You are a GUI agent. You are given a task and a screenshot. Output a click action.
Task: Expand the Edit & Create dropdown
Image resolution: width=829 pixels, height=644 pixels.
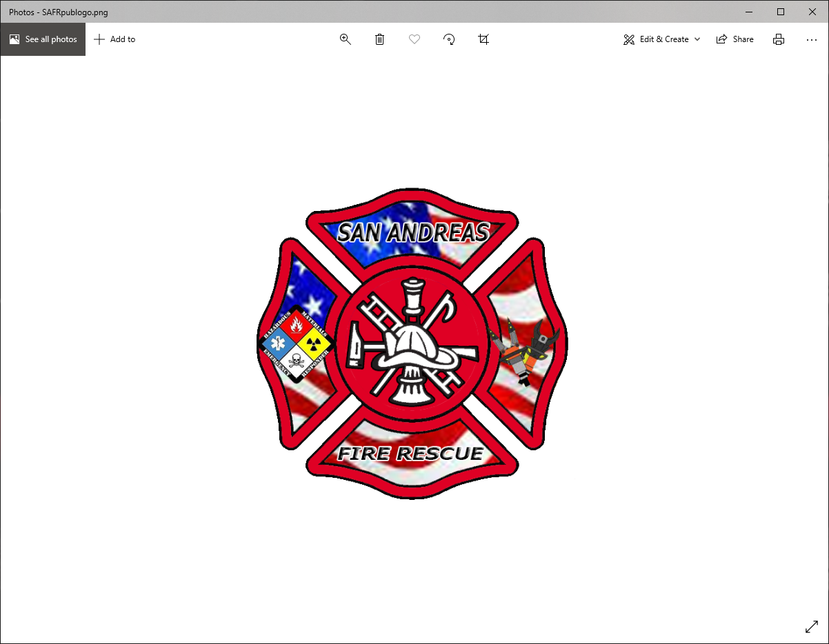click(662, 39)
